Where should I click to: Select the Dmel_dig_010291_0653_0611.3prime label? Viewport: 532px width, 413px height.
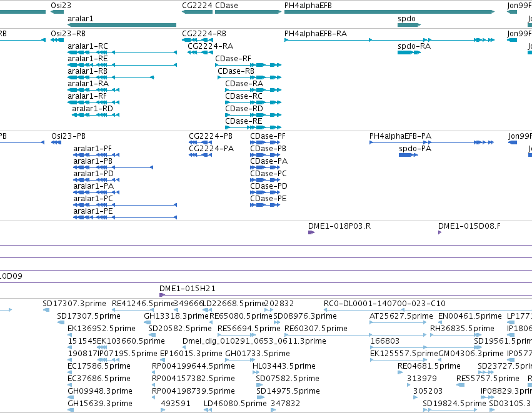point(254,341)
